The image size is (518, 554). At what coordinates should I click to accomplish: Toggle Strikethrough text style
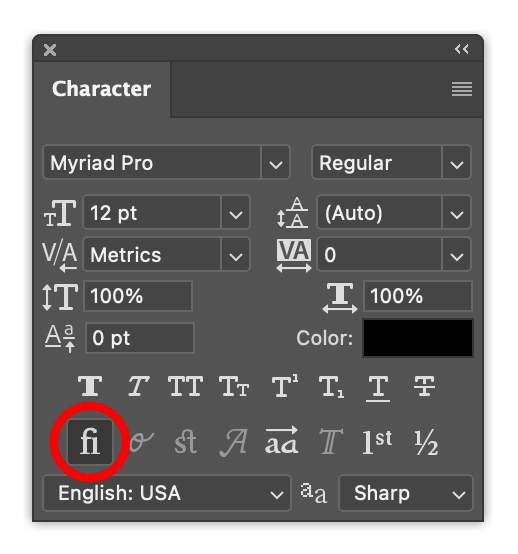coord(424,386)
